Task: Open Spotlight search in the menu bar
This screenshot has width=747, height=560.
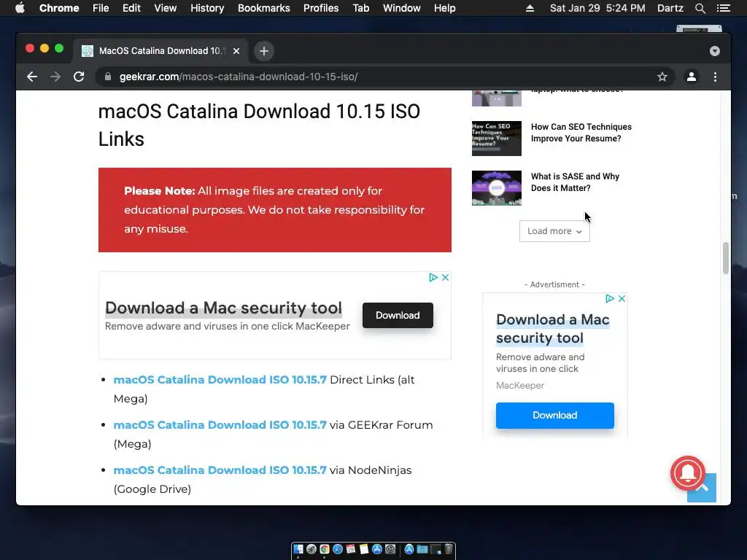Action: point(700,8)
